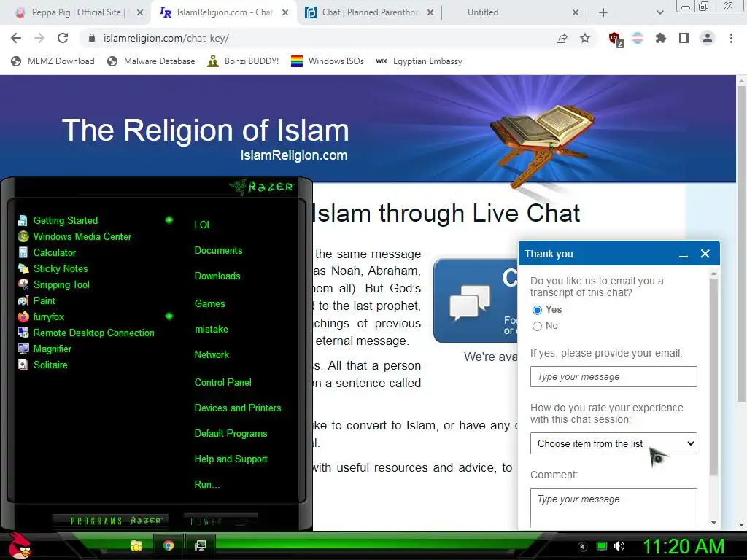This screenshot has width=747, height=560.
Task: Open the Run... dialog
Action: [206, 485]
